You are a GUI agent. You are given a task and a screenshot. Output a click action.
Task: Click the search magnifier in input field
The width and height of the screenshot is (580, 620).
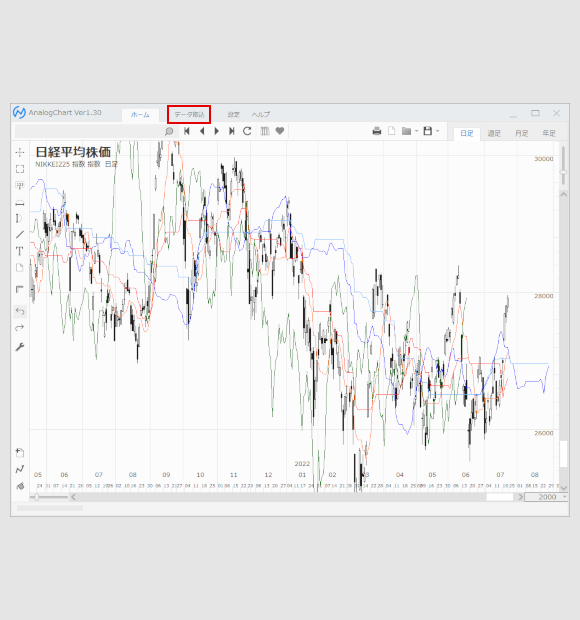pyautogui.click(x=169, y=131)
